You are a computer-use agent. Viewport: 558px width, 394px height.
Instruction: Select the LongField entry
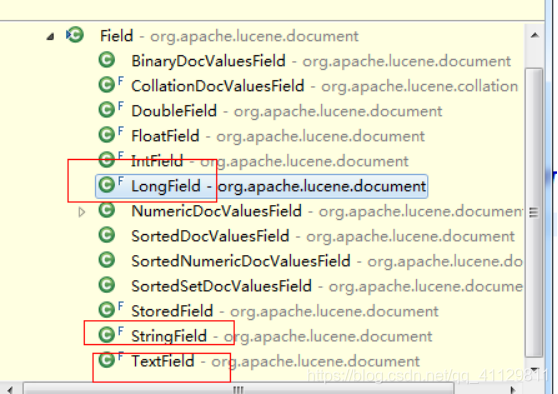262,186
